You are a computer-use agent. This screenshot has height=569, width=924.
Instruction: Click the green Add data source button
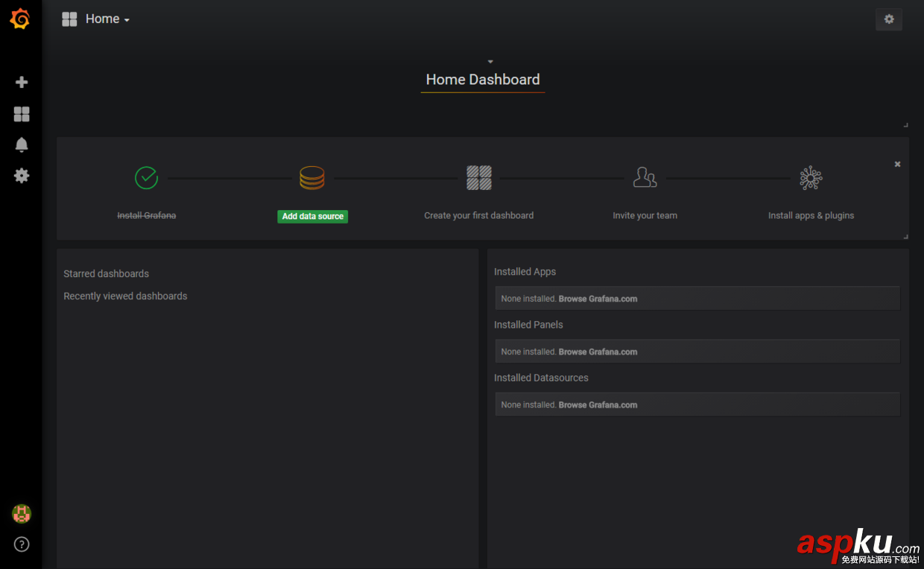313,216
